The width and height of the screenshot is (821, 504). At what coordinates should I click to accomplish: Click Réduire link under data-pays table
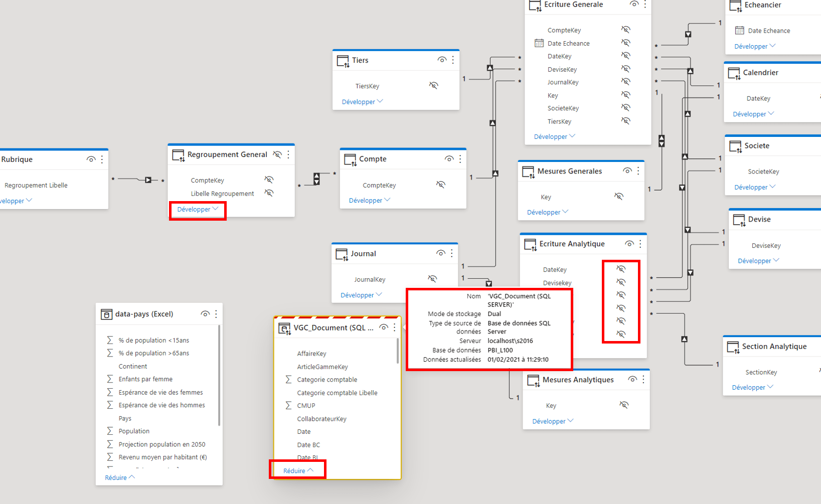tap(119, 477)
